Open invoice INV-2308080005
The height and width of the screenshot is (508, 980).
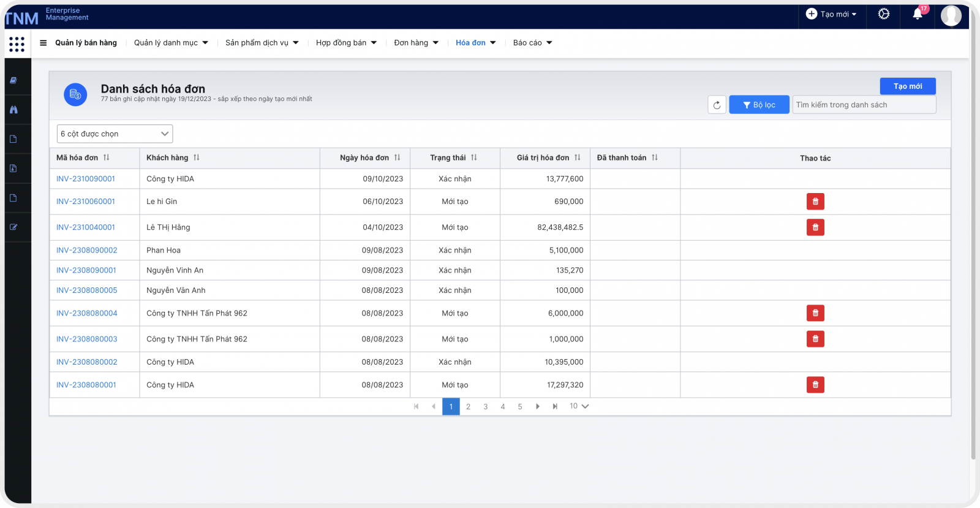pos(87,290)
